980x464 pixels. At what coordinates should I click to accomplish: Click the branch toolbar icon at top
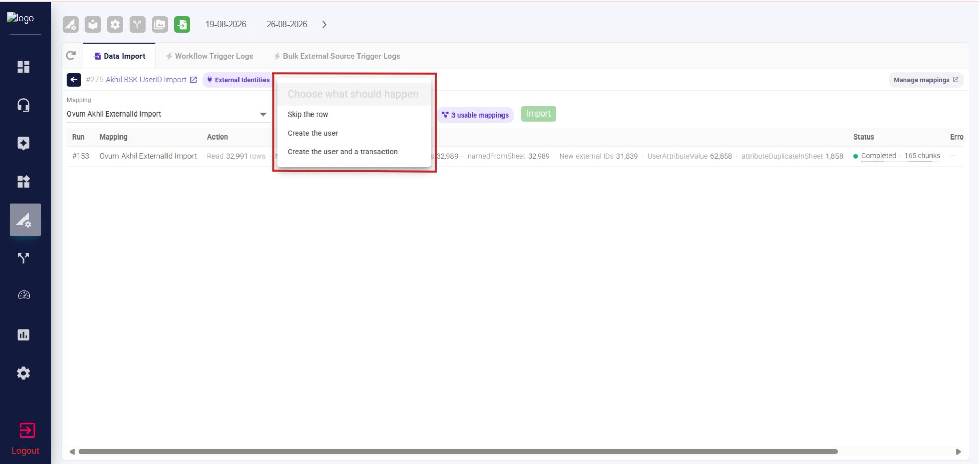137,25
